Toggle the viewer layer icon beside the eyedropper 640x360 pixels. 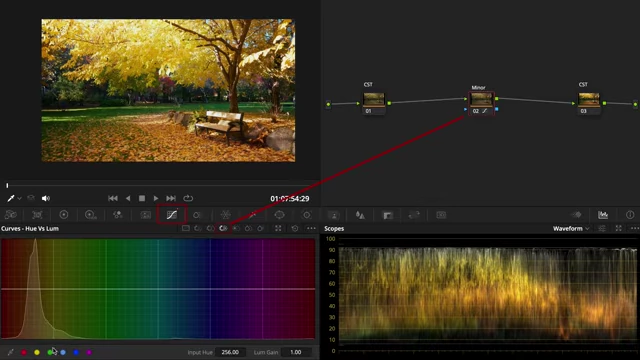(x=31, y=198)
